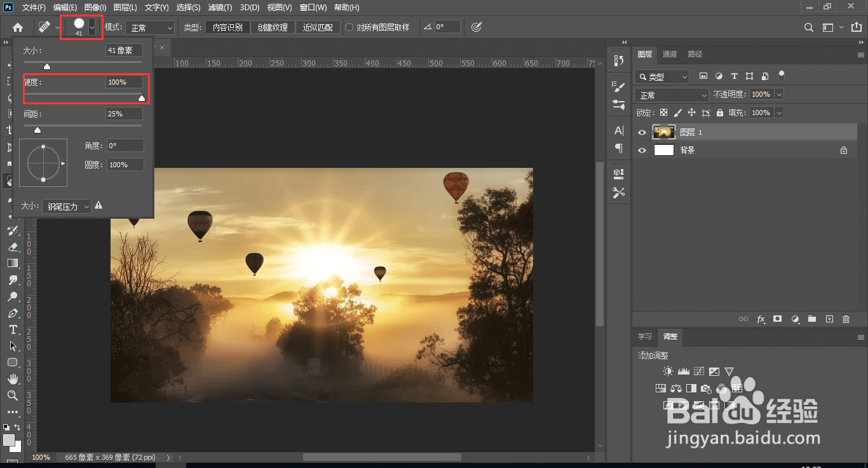
Task: Open the Character panel icon
Action: (619, 130)
